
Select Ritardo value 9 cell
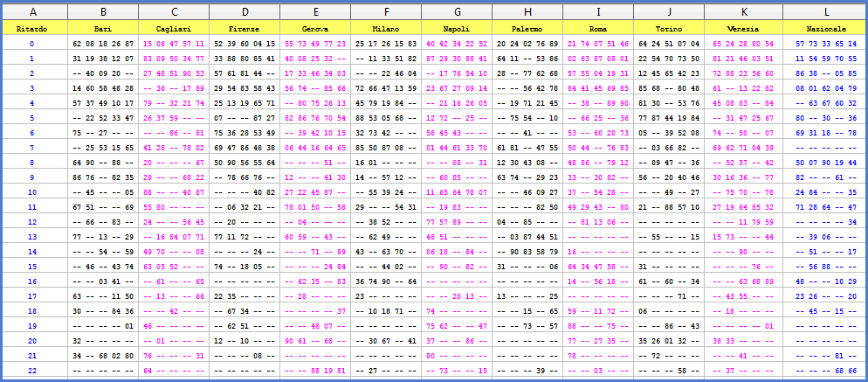35,177
